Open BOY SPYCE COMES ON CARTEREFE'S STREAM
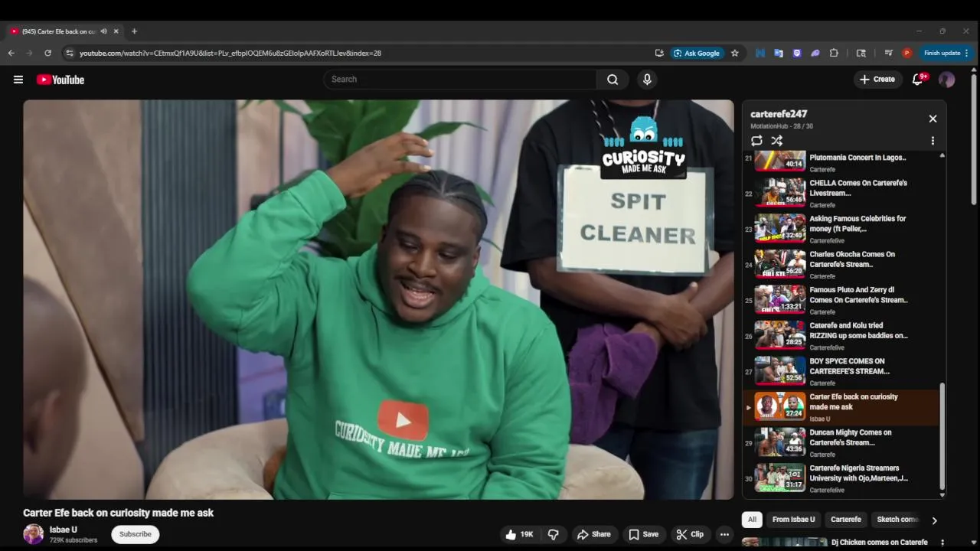Image resolution: width=980 pixels, height=551 pixels. click(x=841, y=371)
